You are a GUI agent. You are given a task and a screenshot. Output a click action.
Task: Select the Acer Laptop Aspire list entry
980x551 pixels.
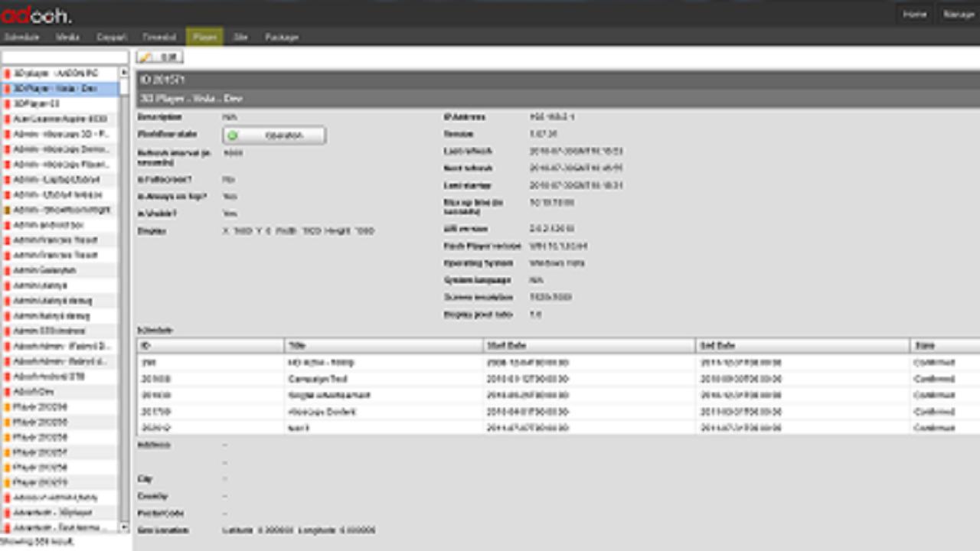click(x=60, y=119)
